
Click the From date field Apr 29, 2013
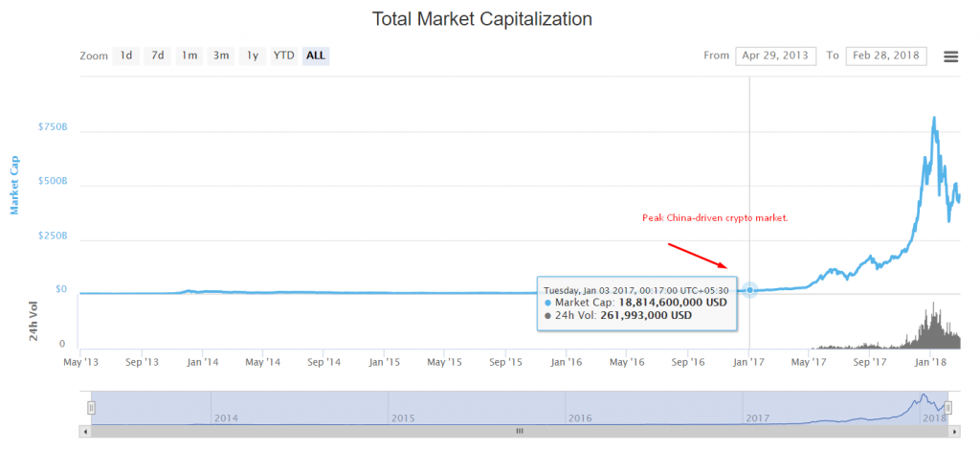[x=775, y=56]
